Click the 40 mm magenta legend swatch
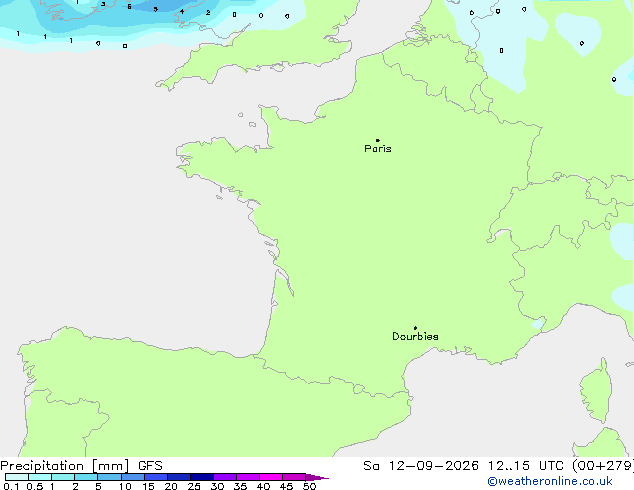Image resolution: width=634 pixels, height=490 pixels. pyautogui.click(x=271, y=477)
